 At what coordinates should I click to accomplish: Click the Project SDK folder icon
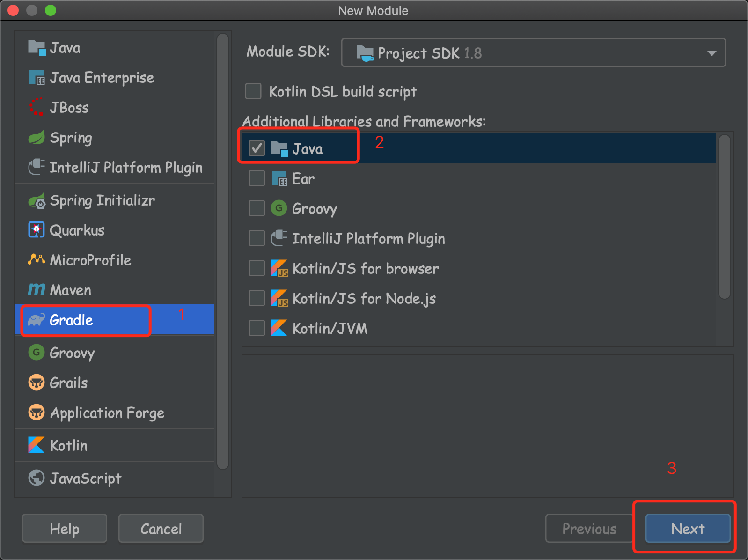(365, 53)
